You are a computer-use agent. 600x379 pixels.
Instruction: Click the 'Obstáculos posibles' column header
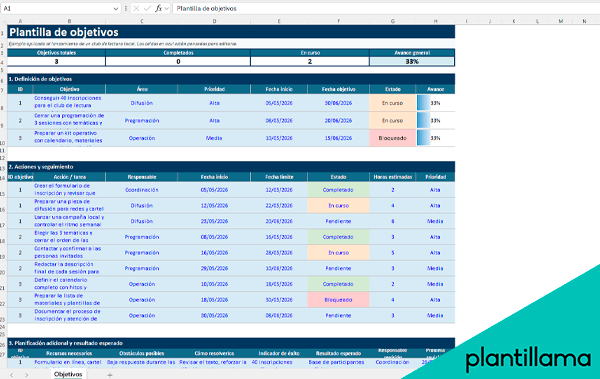click(142, 353)
